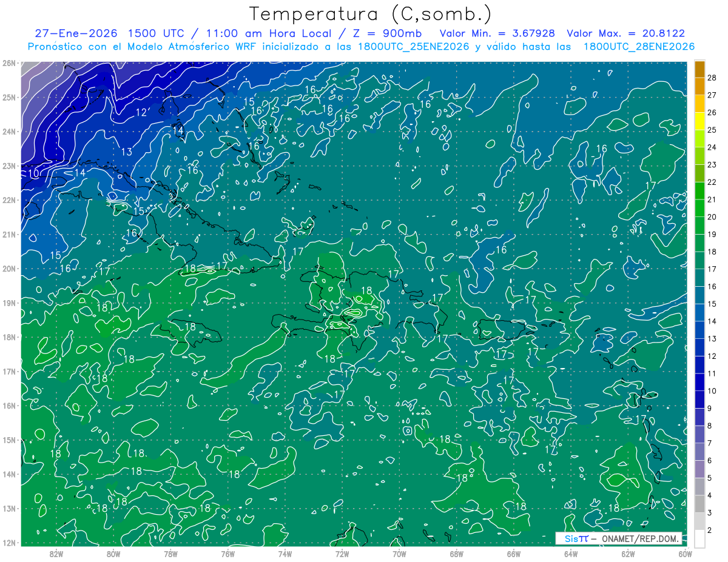The height and width of the screenshot is (562, 728).
Task: Select the date text "27-Ene-2026"
Action: pyautogui.click(x=75, y=33)
